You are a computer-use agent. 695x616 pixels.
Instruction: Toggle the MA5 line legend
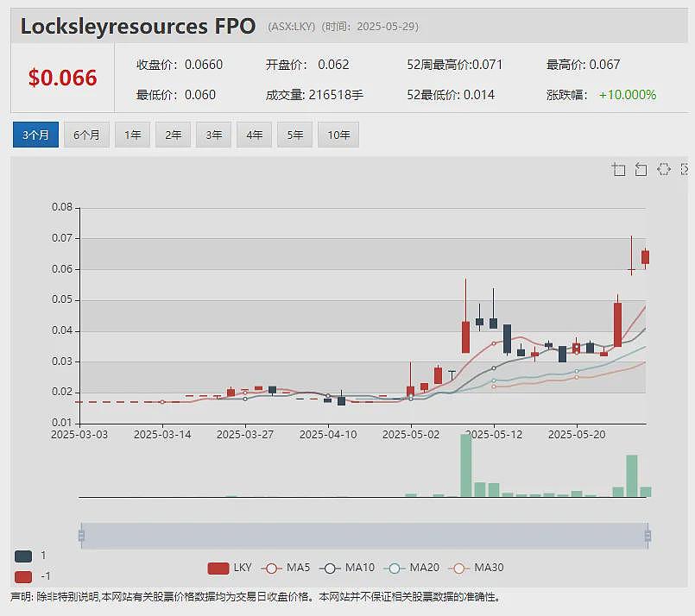[286, 568]
